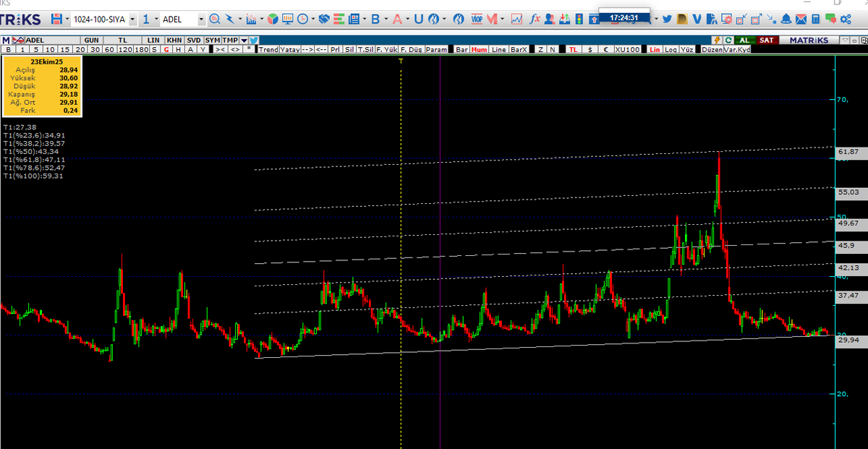Click the news page icon
The width and height of the screenshot is (868, 449).
click(x=353, y=20)
